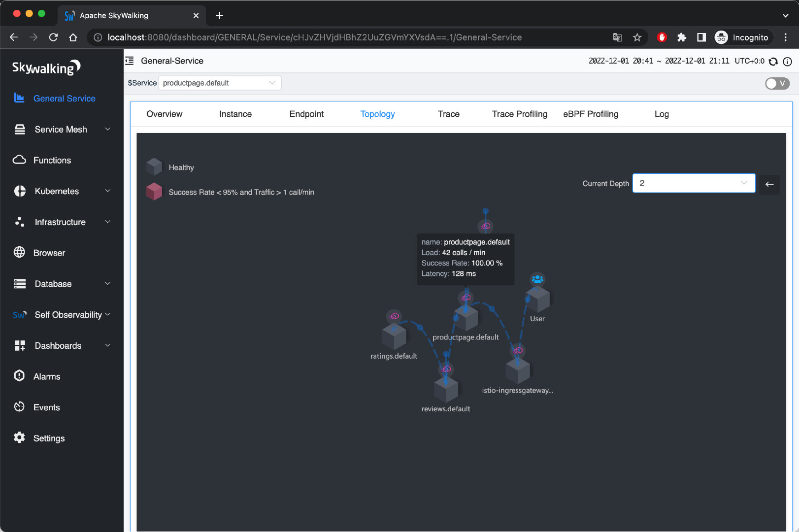The width and height of the screenshot is (799, 532).
Task: Click the back arrow beside Current Depth
Action: tap(769, 184)
